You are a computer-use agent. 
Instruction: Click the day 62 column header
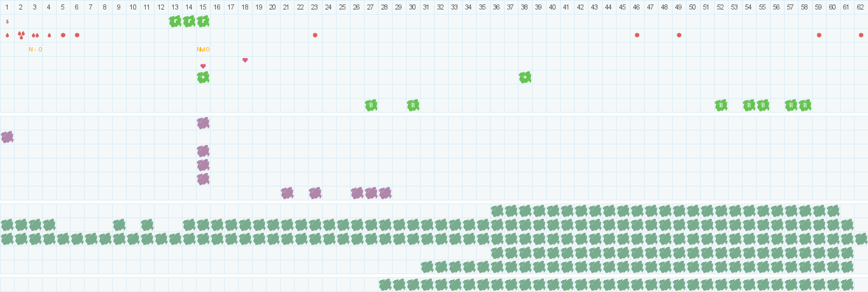pyautogui.click(x=861, y=7)
